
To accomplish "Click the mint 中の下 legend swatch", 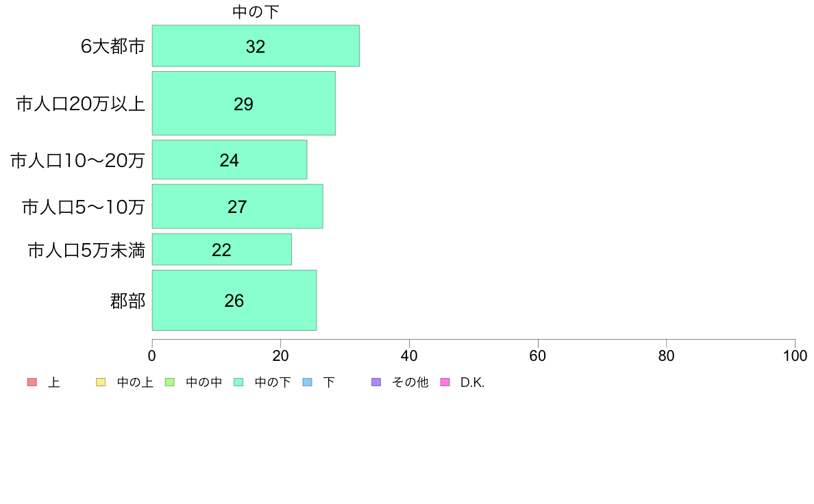I will click(239, 382).
